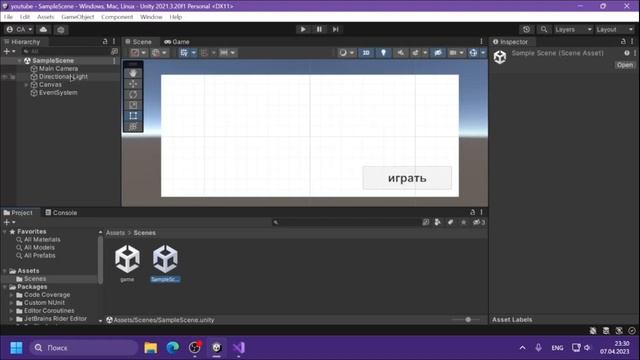Open the Layout dropdown
640x360 pixels.
[x=615, y=29]
